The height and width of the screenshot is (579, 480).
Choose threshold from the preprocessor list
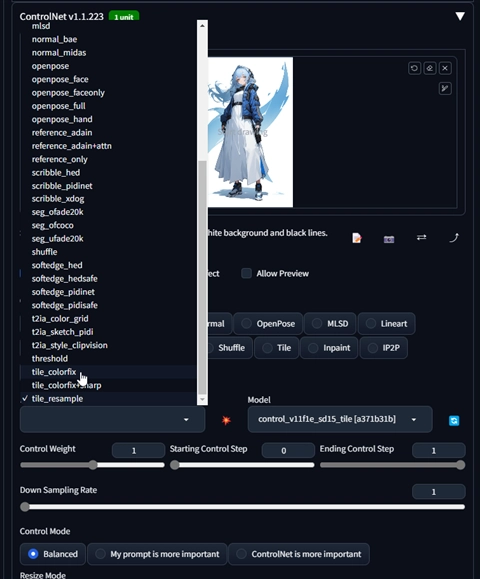click(109, 359)
